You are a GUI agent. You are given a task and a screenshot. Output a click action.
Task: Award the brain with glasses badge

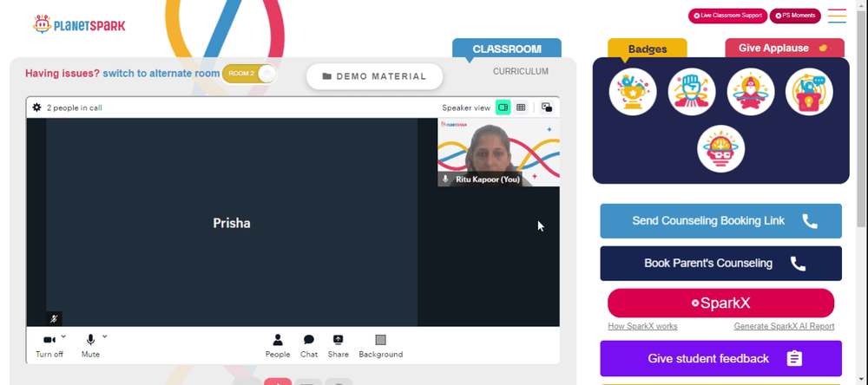pos(720,149)
